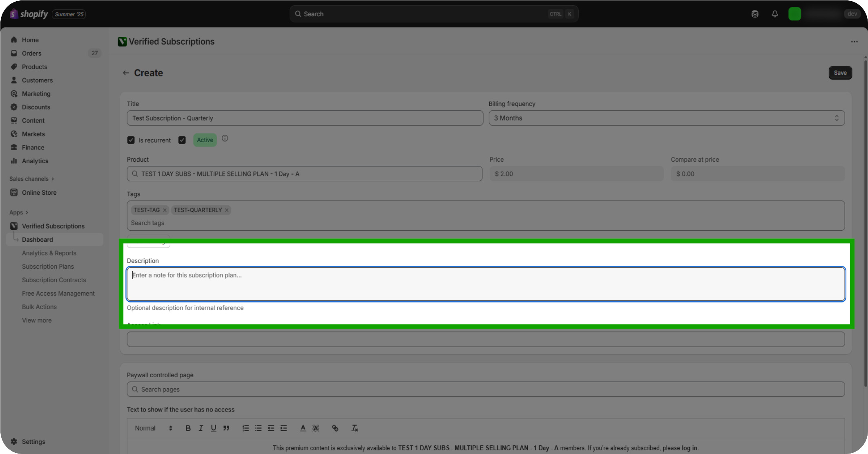Viewport: 868px width, 454px height.
Task: Remove the TEST-QUARTERLY tag
Action: pyautogui.click(x=227, y=210)
